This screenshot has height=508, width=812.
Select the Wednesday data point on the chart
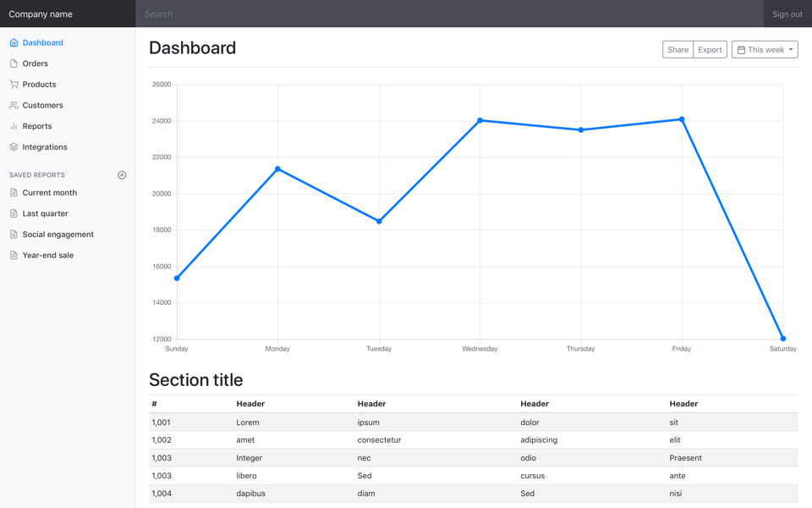(x=480, y=120)
